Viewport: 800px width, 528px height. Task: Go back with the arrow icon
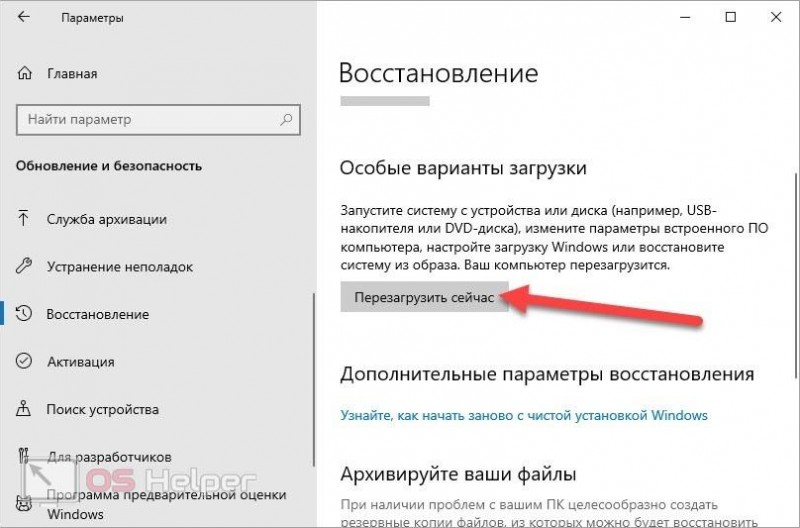click(23, 17)
